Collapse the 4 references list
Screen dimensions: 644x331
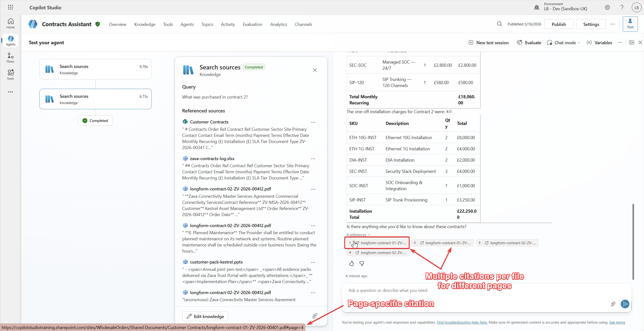point(358,235)
